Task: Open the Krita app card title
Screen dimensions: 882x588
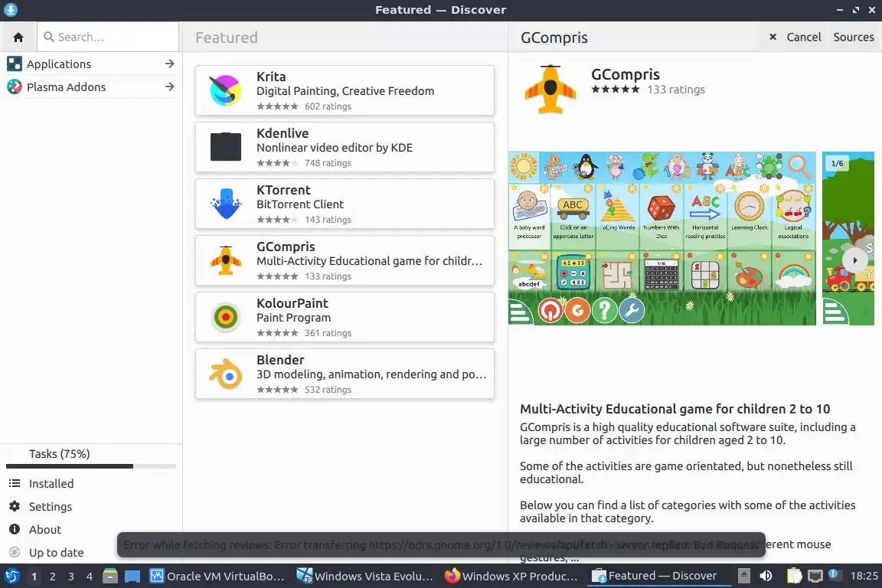Action: point(271,77)
